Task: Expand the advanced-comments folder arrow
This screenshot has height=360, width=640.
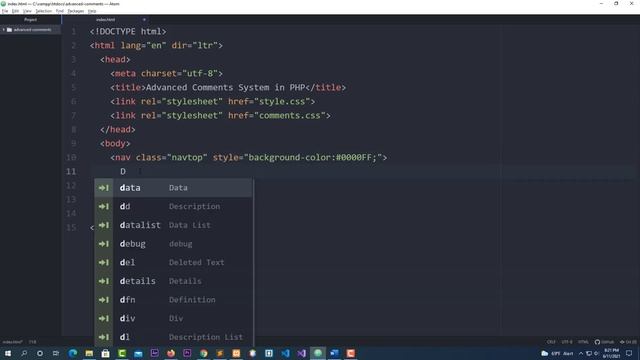Action: tap(4, 30)
